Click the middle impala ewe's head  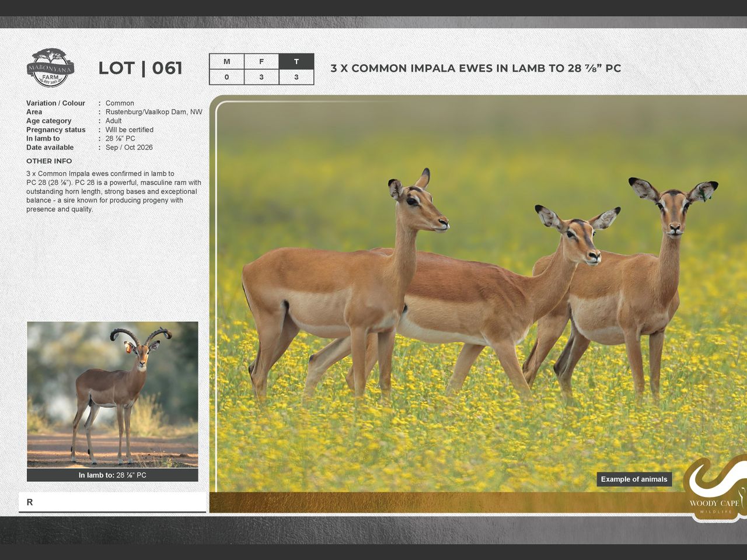click(x=580, y=239)
